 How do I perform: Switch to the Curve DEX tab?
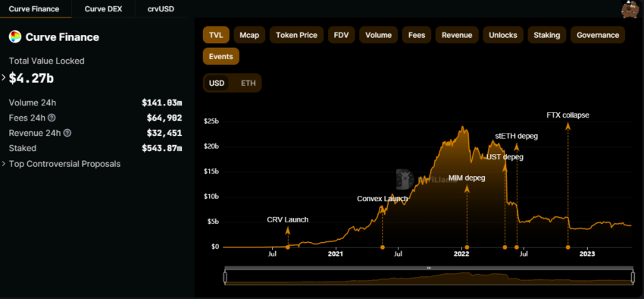point(104,8)
